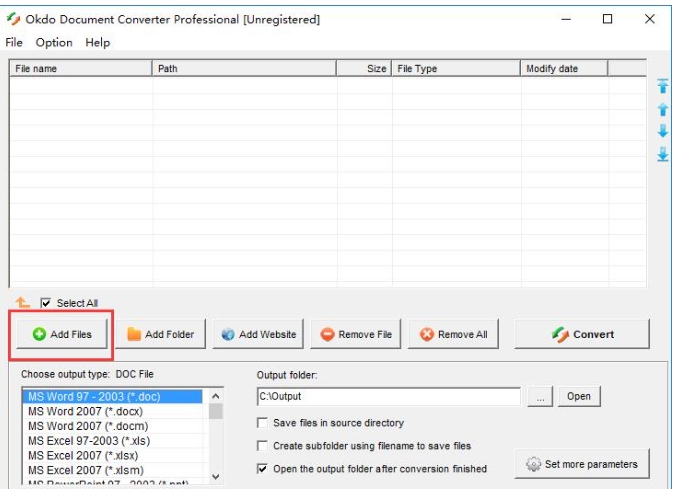The width and height of the screenshot is (676, 489).
Task: Select the MS Word 97 - 2003 (*.doc) output type
Action: tap(113, 396)
